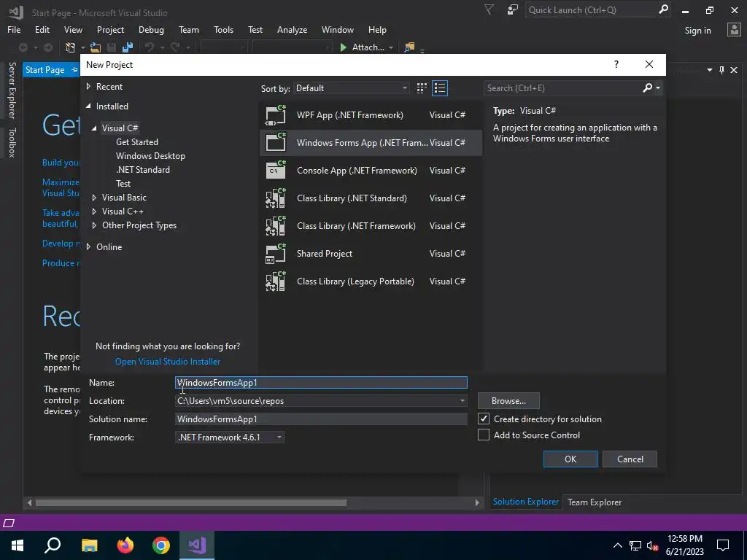Open the Framework version dropdown

click(x=230, y=437)
